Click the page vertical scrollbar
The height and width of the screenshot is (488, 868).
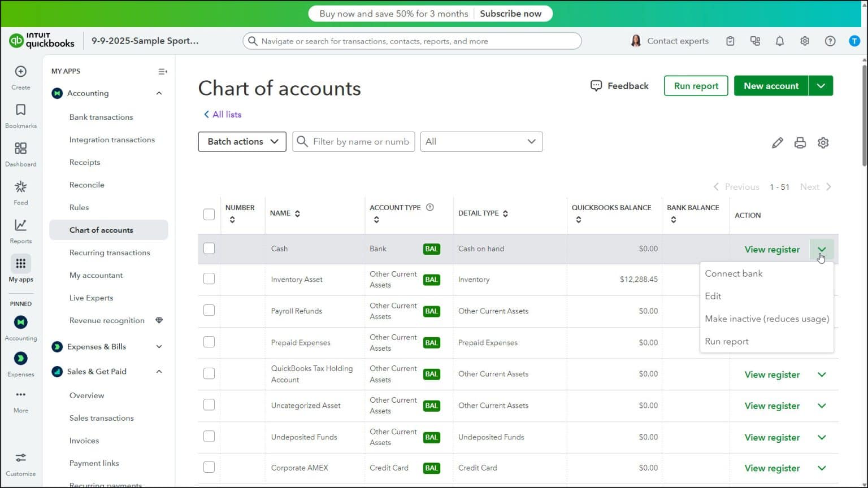tap(863, 116)
